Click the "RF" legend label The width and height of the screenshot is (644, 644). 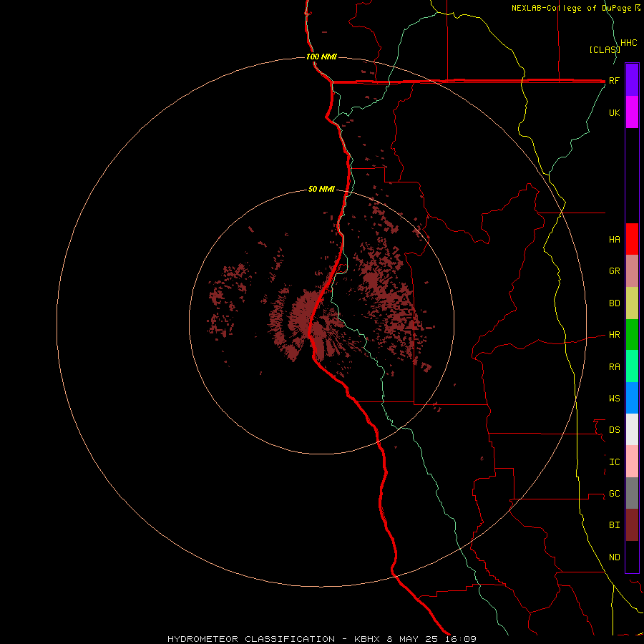615,80
